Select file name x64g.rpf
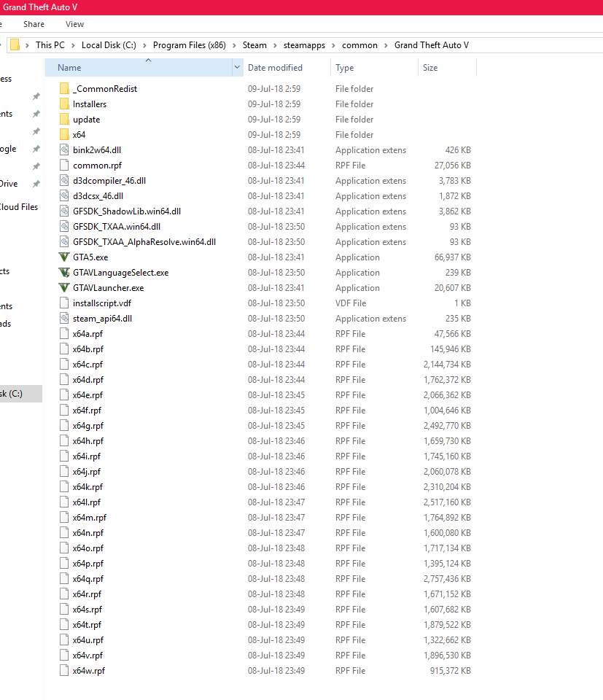The image size is (603, 700). click(x=88, y=426)
